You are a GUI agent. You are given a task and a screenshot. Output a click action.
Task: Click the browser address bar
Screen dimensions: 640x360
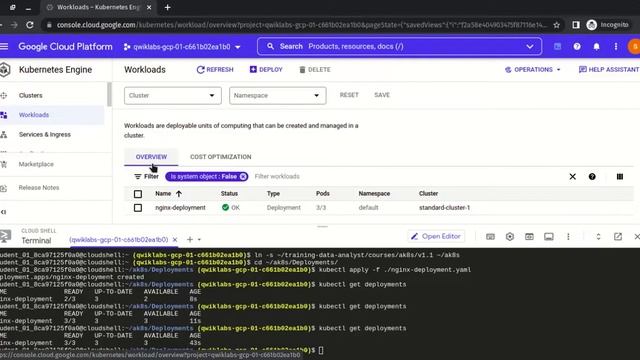[302, 25]
